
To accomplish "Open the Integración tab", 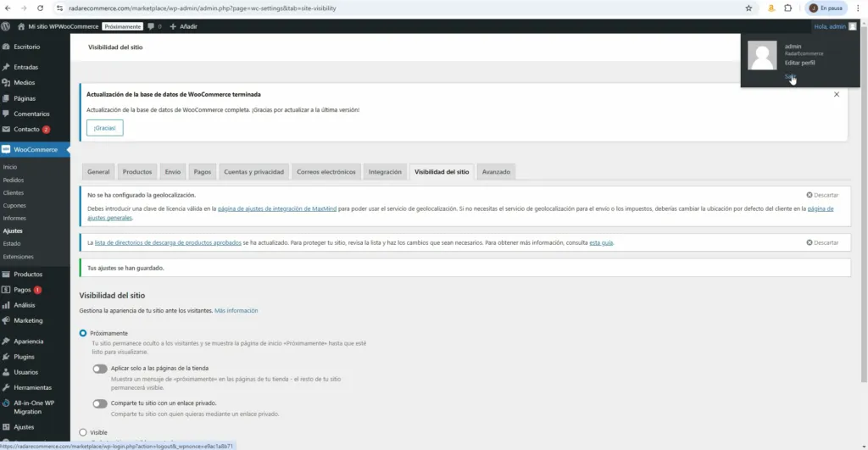I will tap(385, 171).
